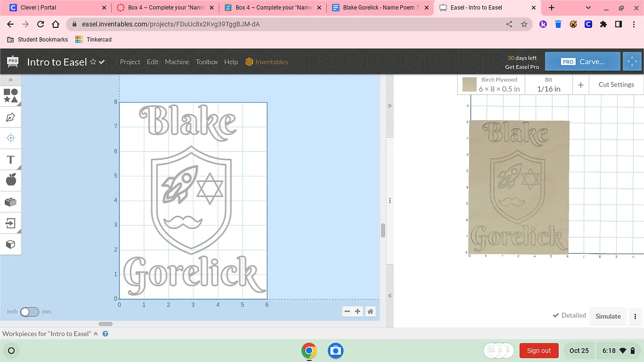Expand Workpieces for Intro to Easel
Image resolution: width=644 pixels, height=362 pixels.
coord(50,334)
